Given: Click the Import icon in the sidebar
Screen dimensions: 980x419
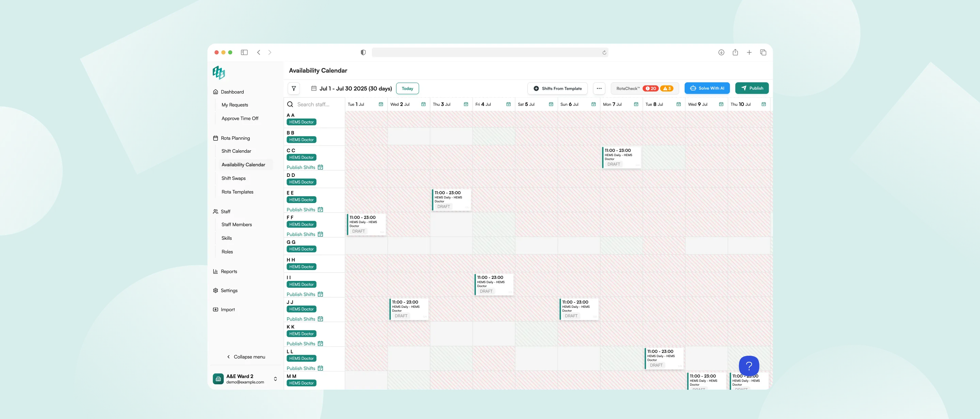Looking at the screenshot, I should tap(215, 309).
